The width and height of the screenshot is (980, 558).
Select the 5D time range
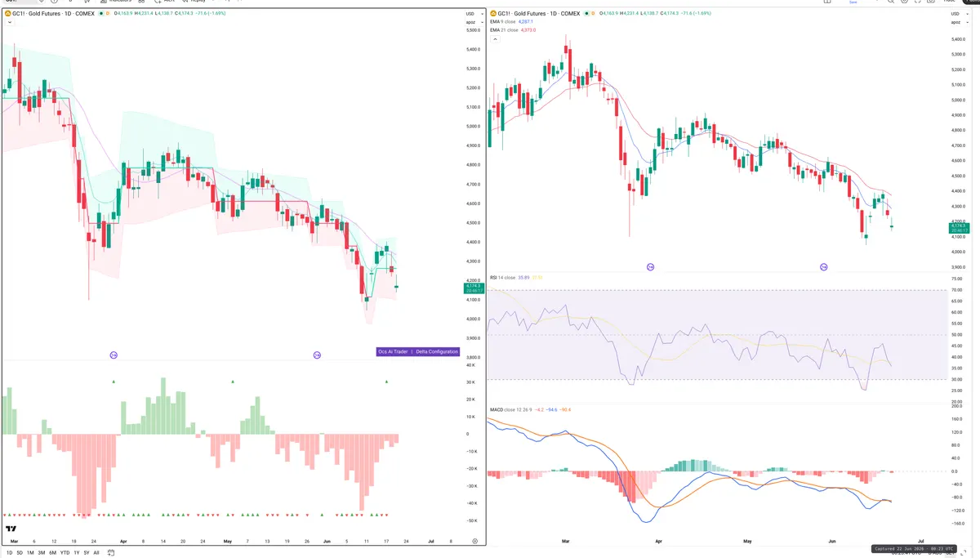coord(20,552)
